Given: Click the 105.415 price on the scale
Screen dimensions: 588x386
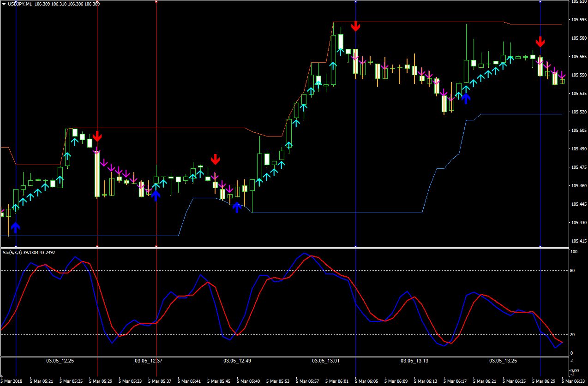Looking at the screenshot, I should tap(578, 241).
